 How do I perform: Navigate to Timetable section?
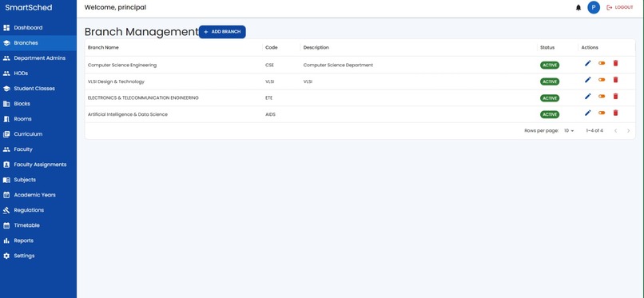(x=38, y=225)
